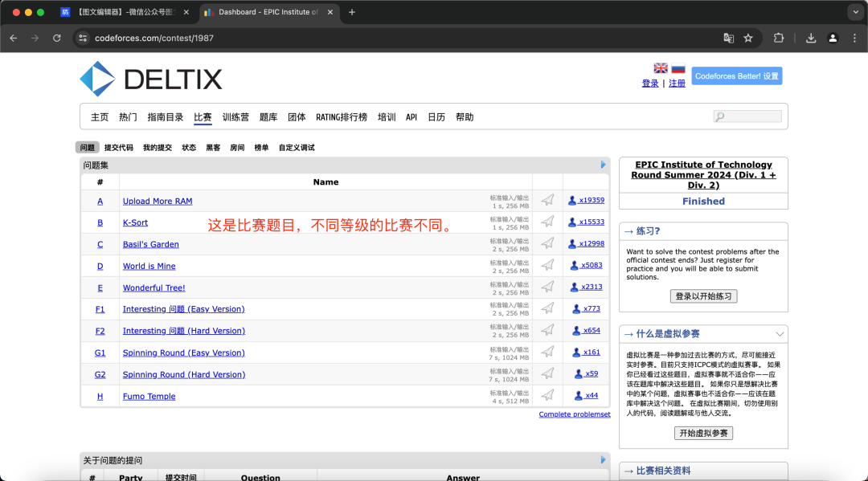Click the paper-airplane submit icon for Upload More RAM
The width and height of the screenshot is (868, 481).
tap(547, 200)
